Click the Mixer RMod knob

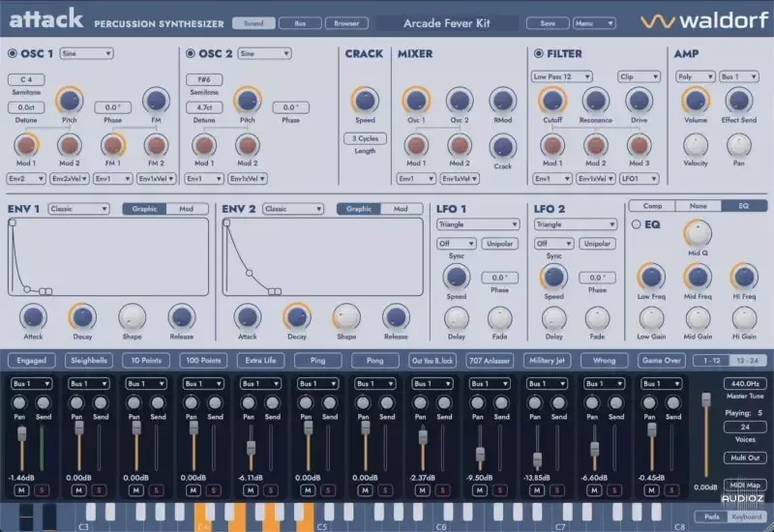(502, 101)
